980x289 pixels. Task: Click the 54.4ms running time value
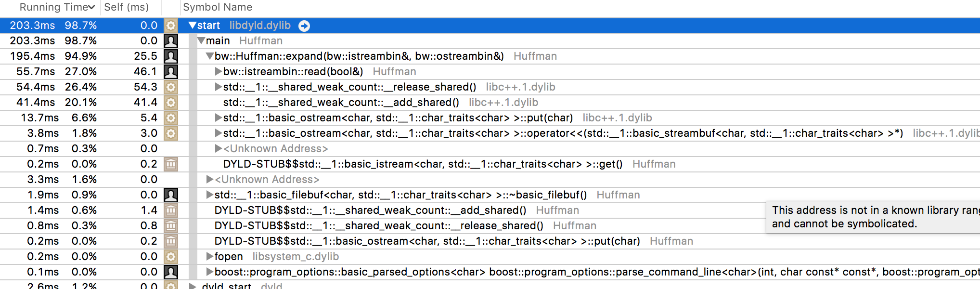pos(36,87)
